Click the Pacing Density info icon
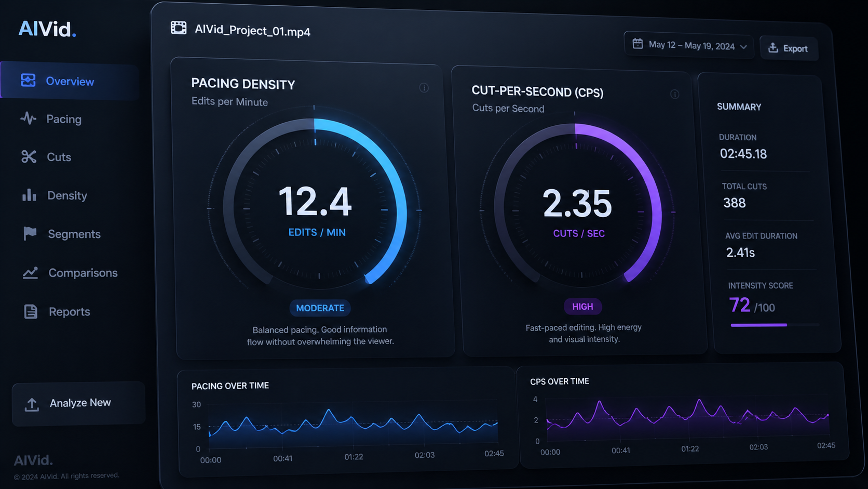Screen dimensions: 868x489 tap(424, 88)
